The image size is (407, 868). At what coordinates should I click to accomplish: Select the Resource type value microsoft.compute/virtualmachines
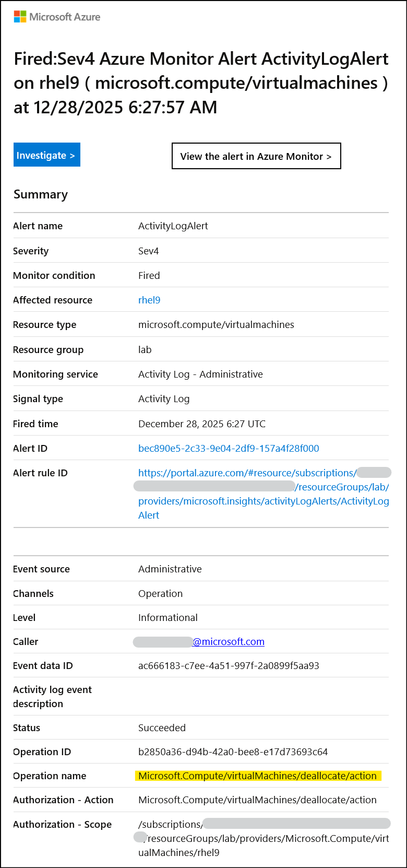click(x=216, y=325)
